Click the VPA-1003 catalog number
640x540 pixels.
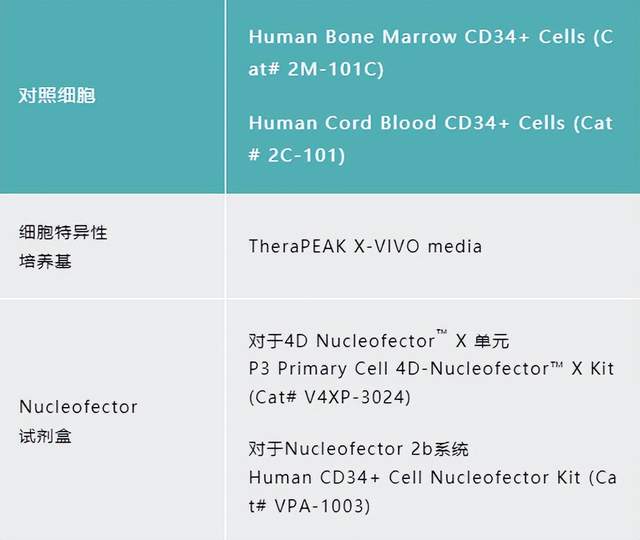pyautogui.click(x=327, y=506)
